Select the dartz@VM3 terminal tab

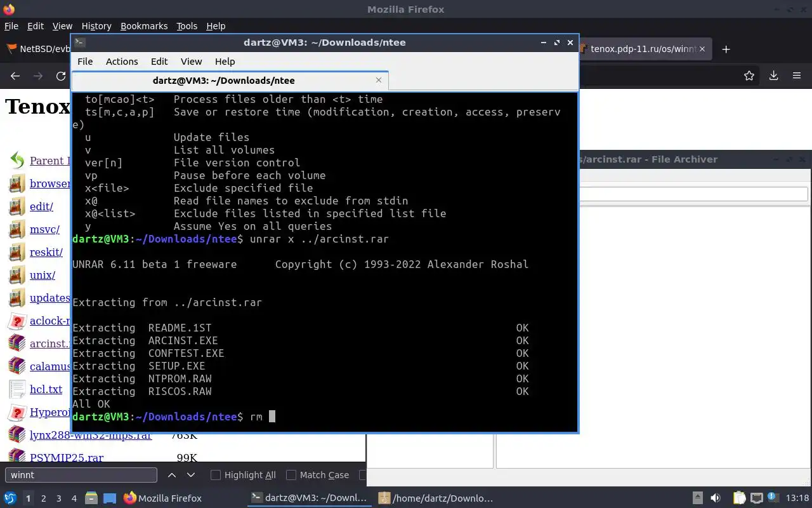tap(230, 81)
